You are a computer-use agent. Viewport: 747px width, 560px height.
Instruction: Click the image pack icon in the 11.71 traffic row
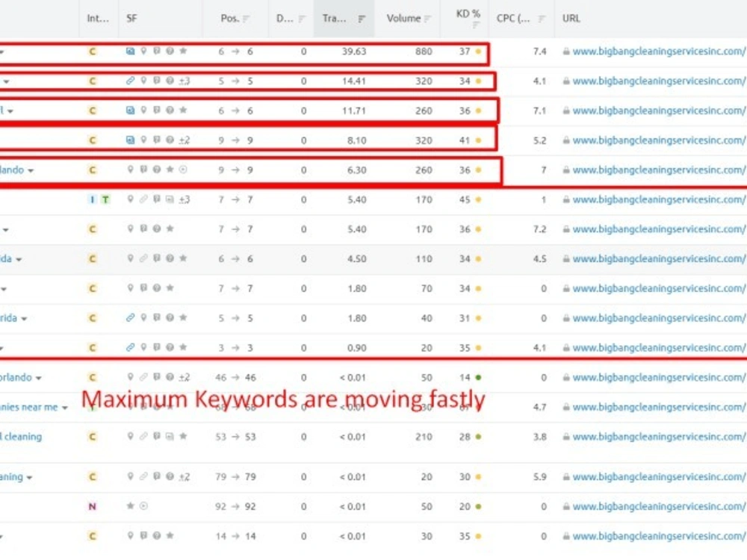pos(130,110)
